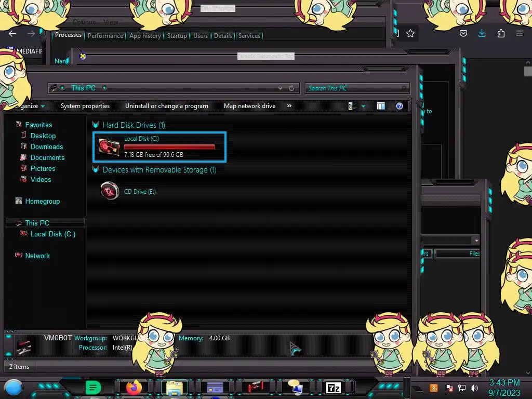The height and width of the screenshot is (399, 532).
Task: Open Users tab in Task Manager
Action: point(200,36)
